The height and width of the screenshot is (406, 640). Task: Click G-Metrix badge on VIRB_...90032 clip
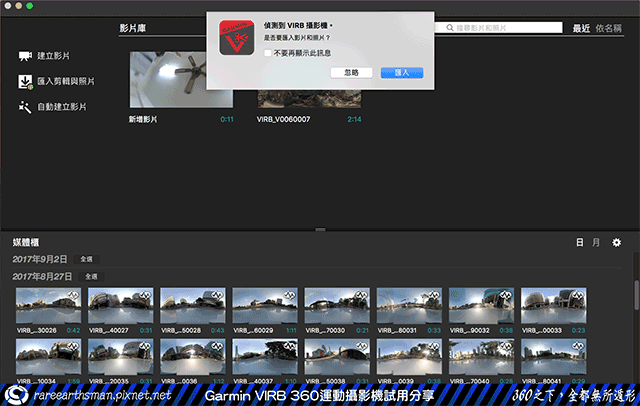pos(506,295)
